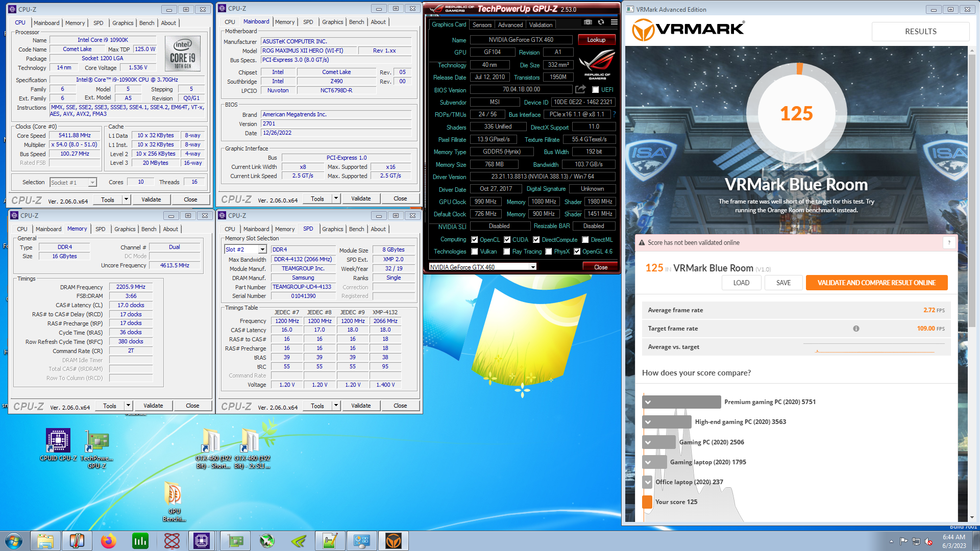Click the Lookup button in GPU-Z
980x551 pixels.
(x=596, y=40)
